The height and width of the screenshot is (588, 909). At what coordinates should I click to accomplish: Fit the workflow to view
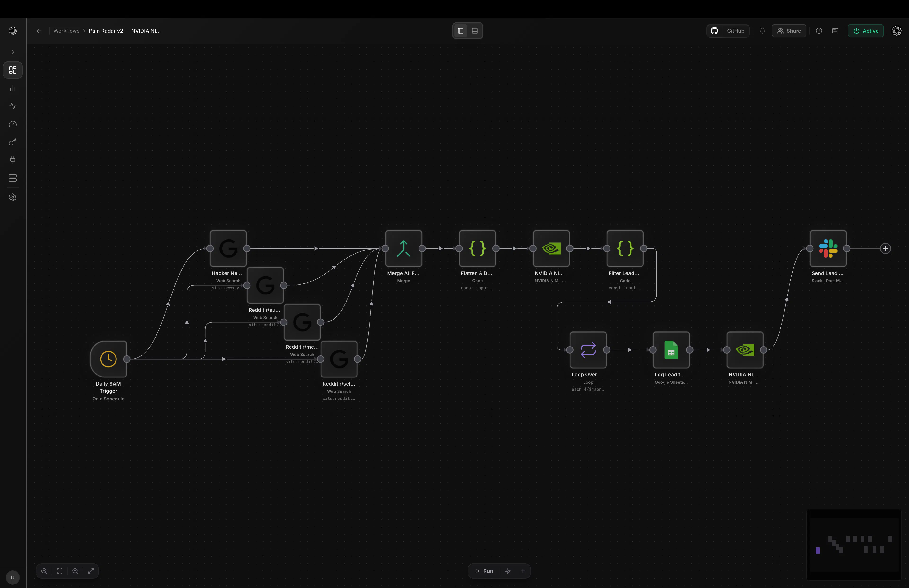(x=60, y=571)
